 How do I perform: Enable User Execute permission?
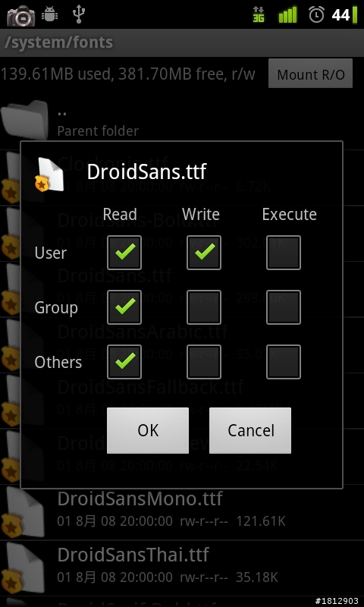point(284,253)
